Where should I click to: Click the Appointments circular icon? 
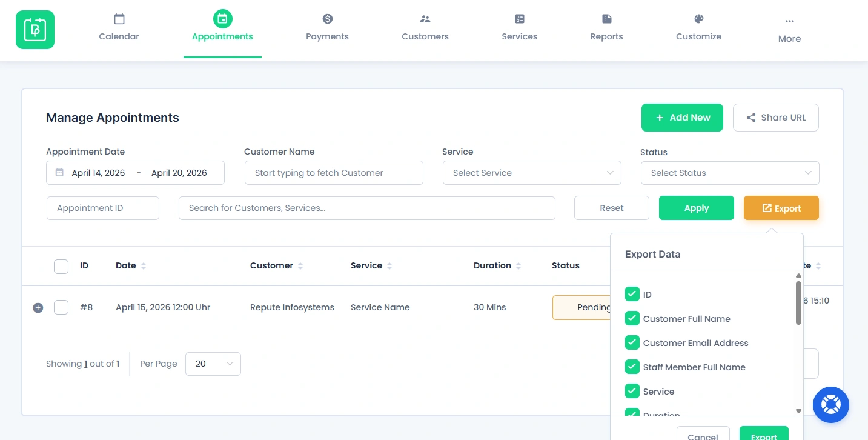click(x=222, y=19)
